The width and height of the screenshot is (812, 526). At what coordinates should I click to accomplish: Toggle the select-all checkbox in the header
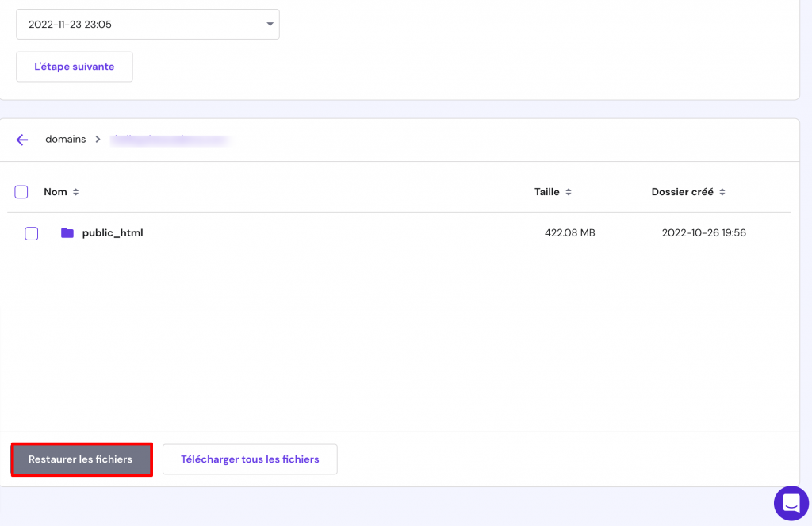click(x=21, y=191)
